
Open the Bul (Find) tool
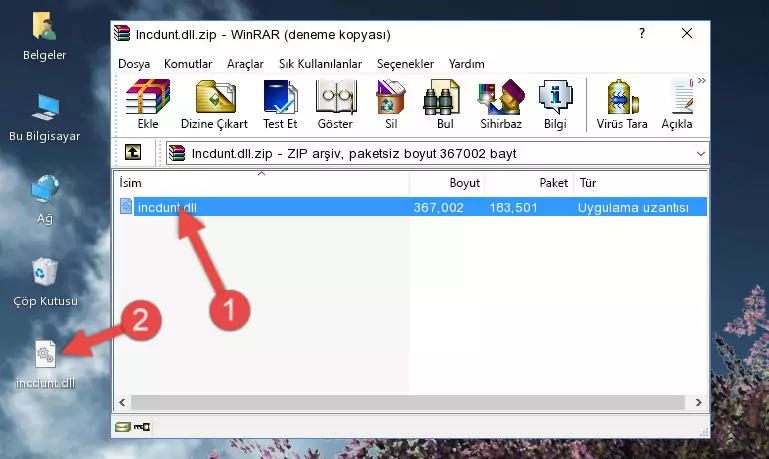445,104
